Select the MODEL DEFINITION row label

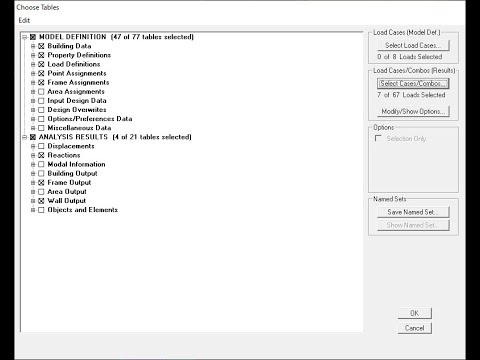[x=116, y=37]
